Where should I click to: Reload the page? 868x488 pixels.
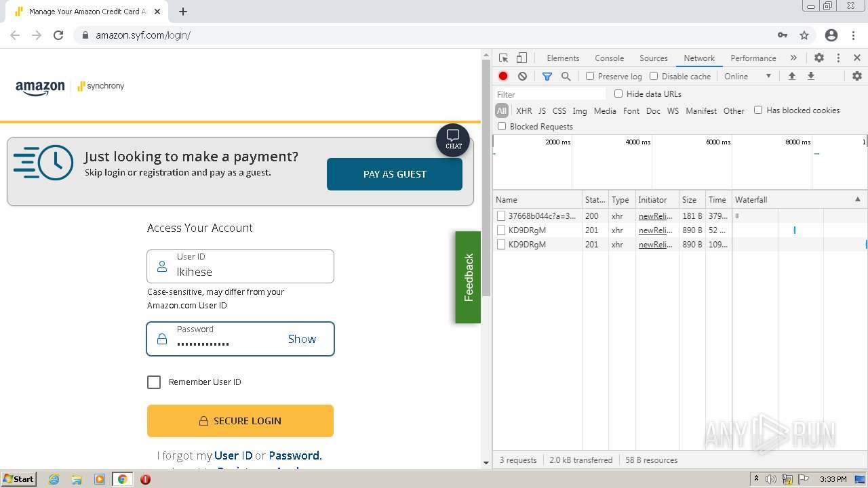click(58, 35)
